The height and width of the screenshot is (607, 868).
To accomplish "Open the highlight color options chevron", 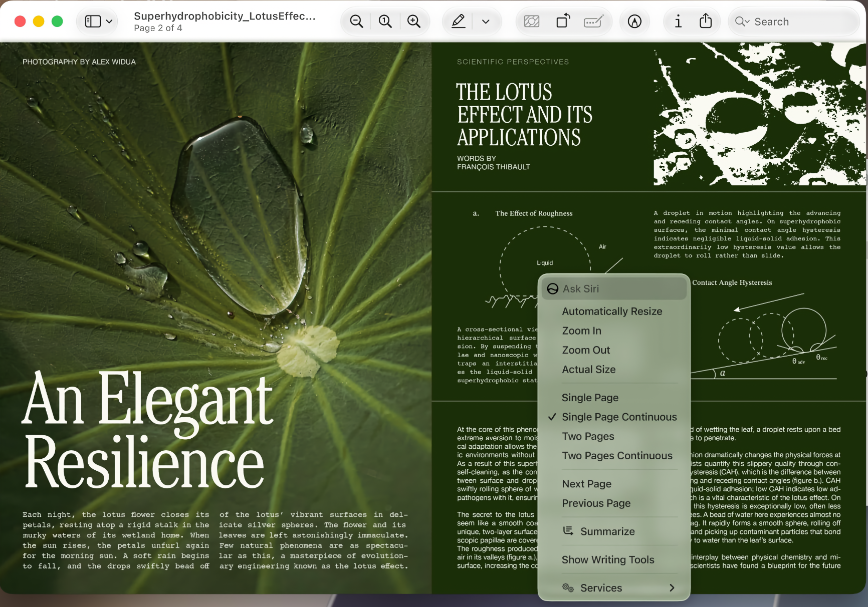I will 485,22.
